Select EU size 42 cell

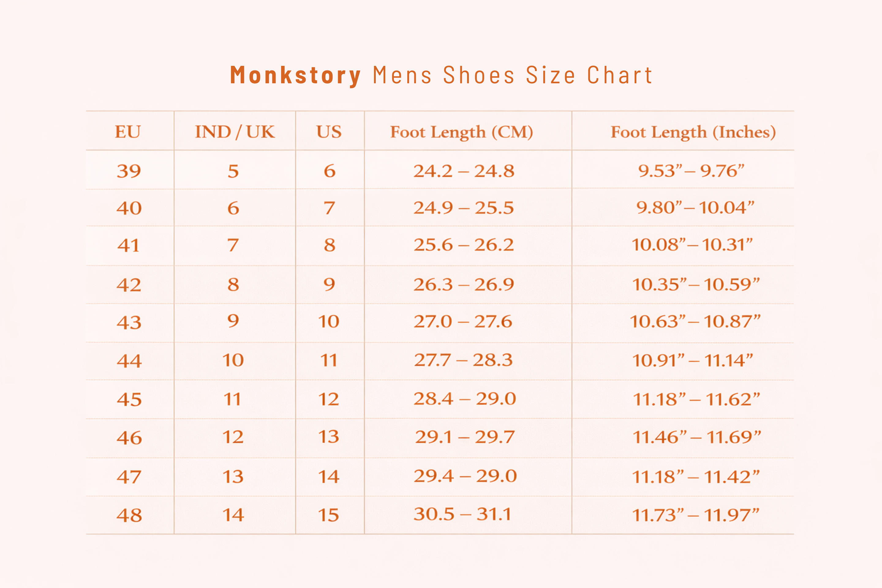(x=129, y=285)
